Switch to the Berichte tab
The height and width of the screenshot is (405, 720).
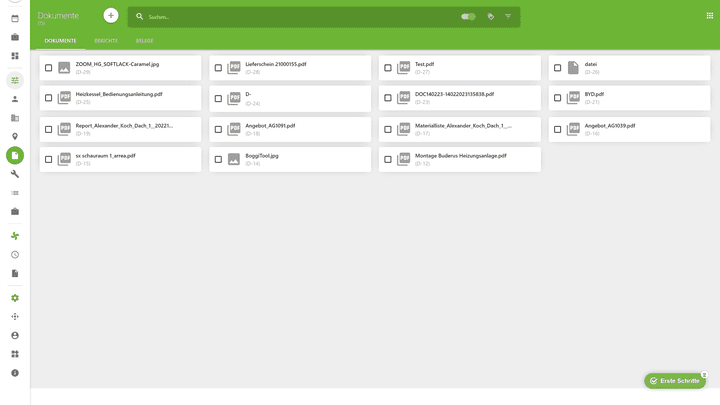106,41
